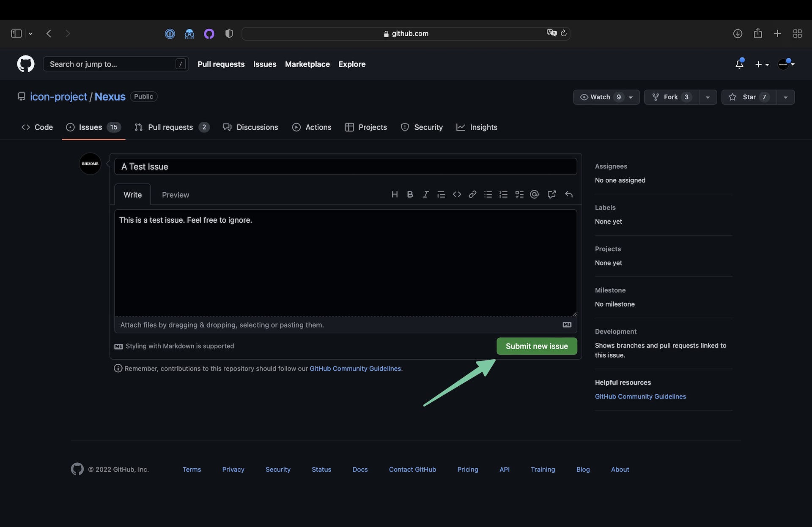
Task: Insert a heading with the H icon
Action: tap(395, 194)
